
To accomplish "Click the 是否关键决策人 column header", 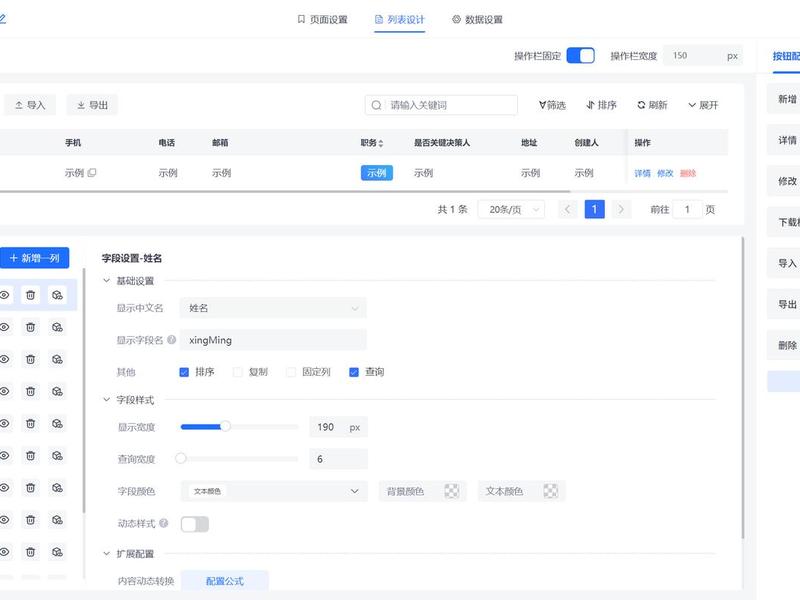I will [x=442, y=143].
